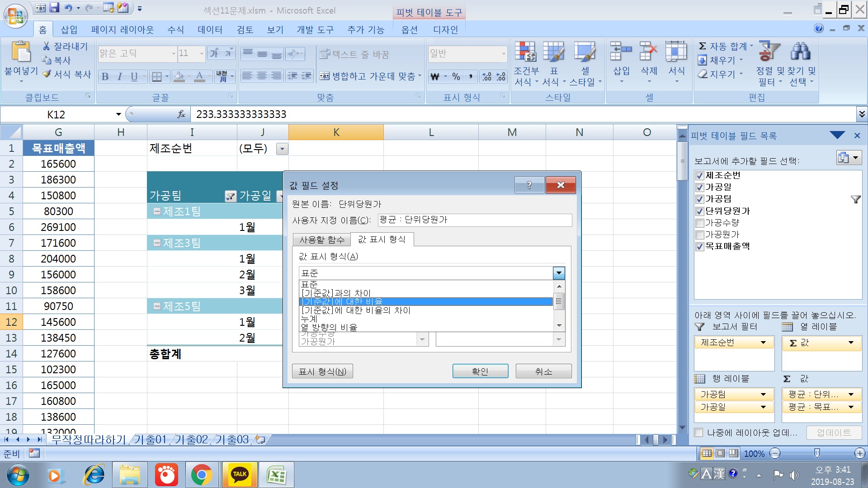Click the percent style icon
Screen dimensions: 868x488
coord(456,76)
